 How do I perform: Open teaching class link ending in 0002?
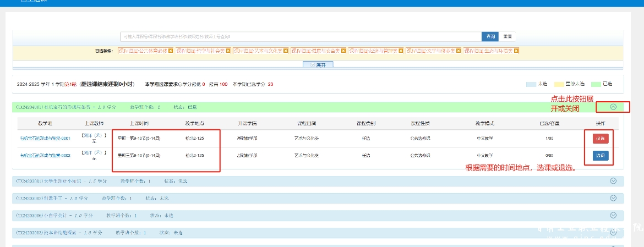tap(45, 156)
